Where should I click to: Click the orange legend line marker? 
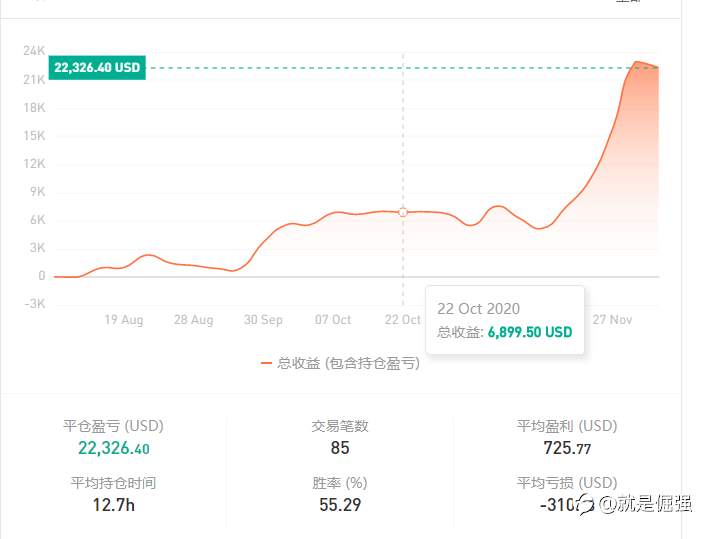(x=266, y=363)
